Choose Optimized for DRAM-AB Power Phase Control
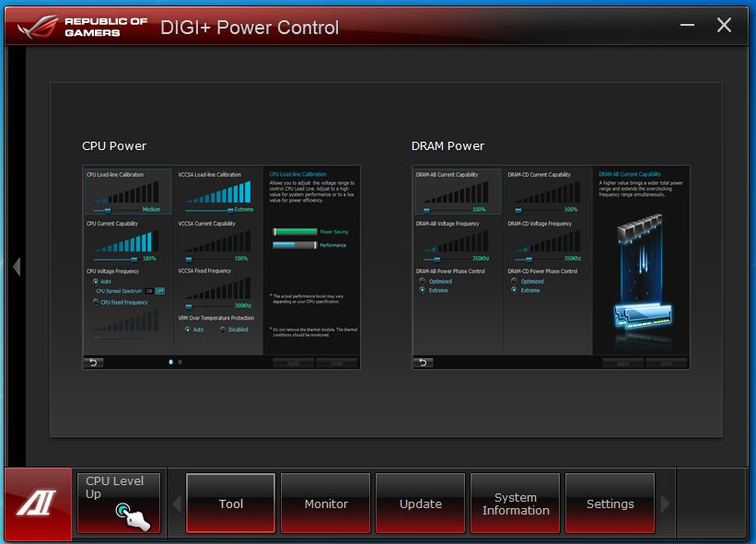This screenshot has height=544, width=756. pyautogui.click(x=423, y=282)
